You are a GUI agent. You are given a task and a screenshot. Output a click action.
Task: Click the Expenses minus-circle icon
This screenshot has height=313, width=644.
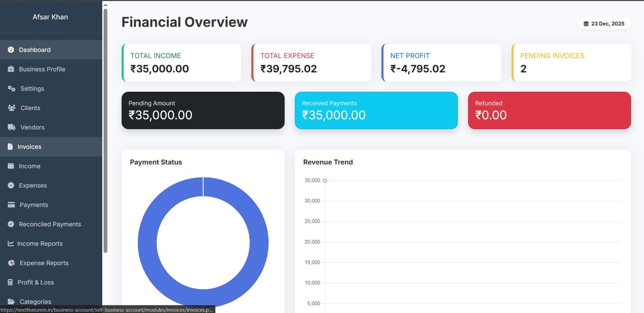click(11, 185)
